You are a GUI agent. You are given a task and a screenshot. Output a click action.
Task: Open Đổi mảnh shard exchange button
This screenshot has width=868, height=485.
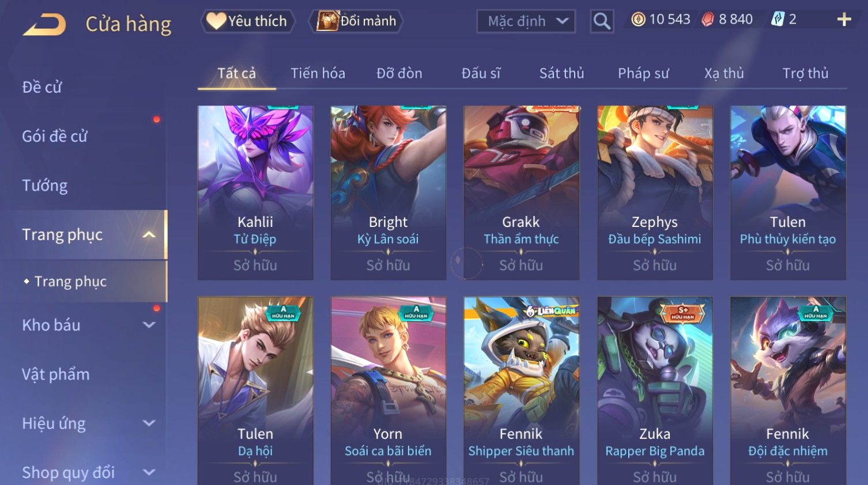tap(356, 21)
